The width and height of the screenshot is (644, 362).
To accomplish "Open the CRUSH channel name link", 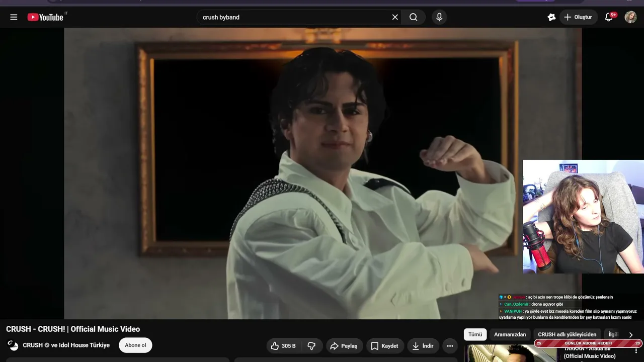I will [33, 345].
